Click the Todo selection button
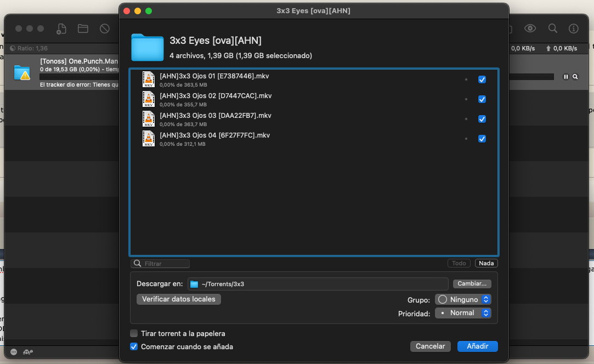 [x=459, y=263]
